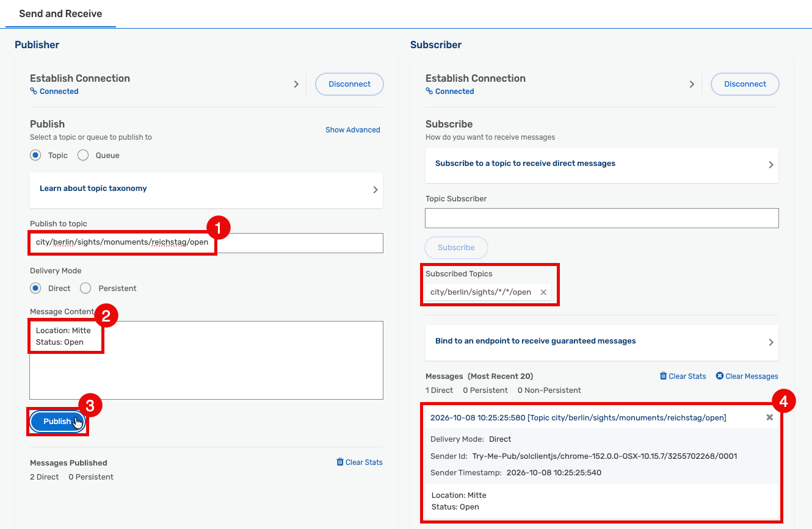Screen dimensions: 812x529
Task: Click the Publisher panel heading
Action: [37, 45]
